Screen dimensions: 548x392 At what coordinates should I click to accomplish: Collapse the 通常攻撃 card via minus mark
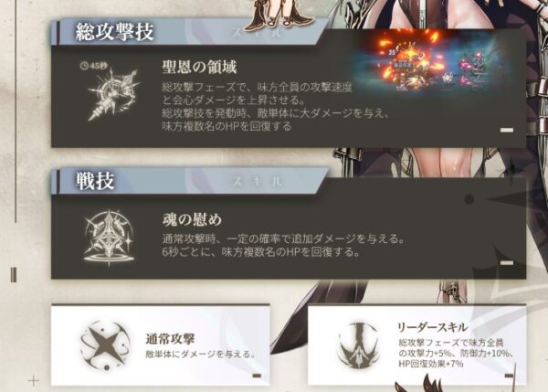(257, 376)
